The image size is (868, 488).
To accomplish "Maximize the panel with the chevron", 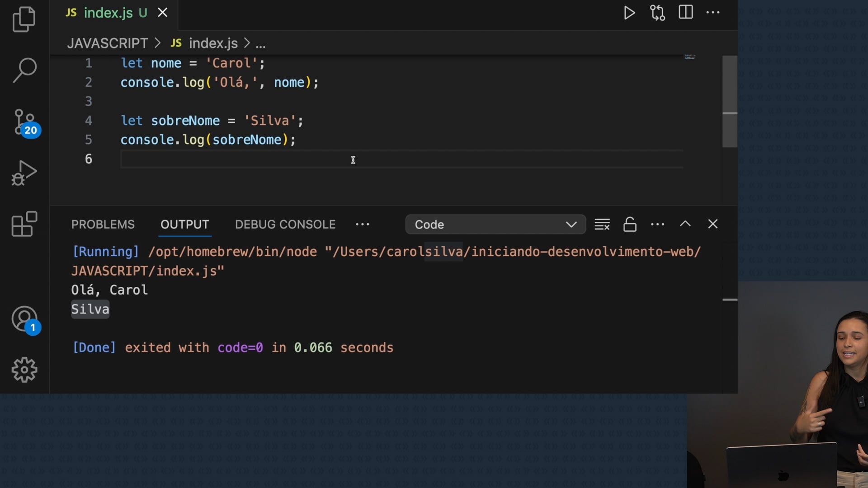I will (685, 224).
